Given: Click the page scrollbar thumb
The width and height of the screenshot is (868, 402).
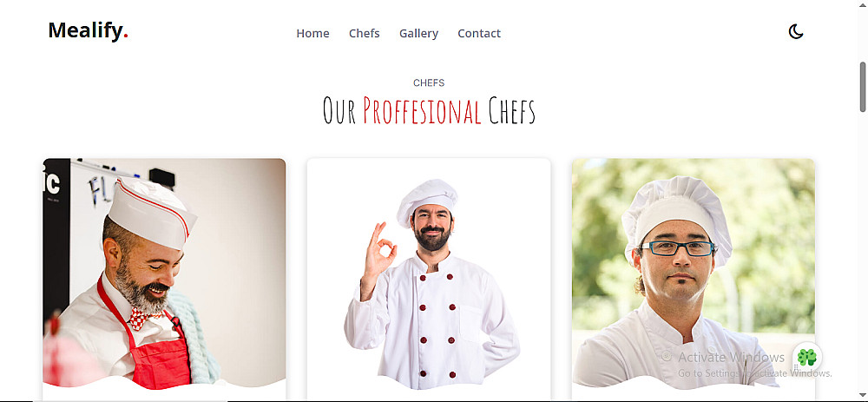Looking at the screenshot, I should [863, 86].
